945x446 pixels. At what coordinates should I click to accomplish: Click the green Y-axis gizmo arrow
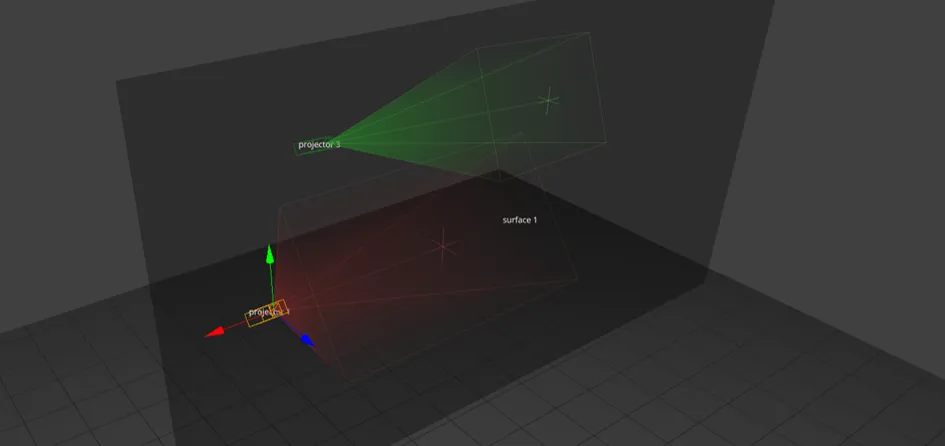270,254
